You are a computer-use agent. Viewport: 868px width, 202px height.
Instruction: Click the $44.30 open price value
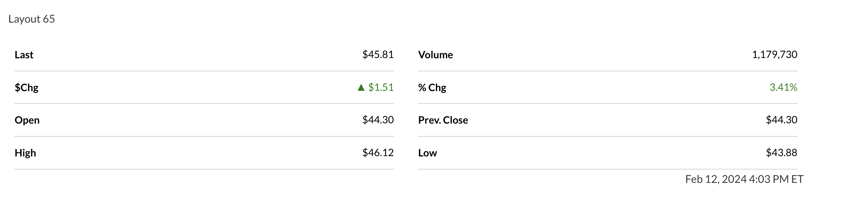378,120
